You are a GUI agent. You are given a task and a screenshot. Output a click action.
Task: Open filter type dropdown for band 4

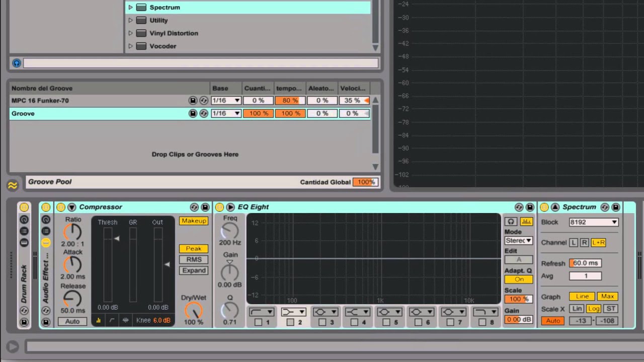pos(358,312)
